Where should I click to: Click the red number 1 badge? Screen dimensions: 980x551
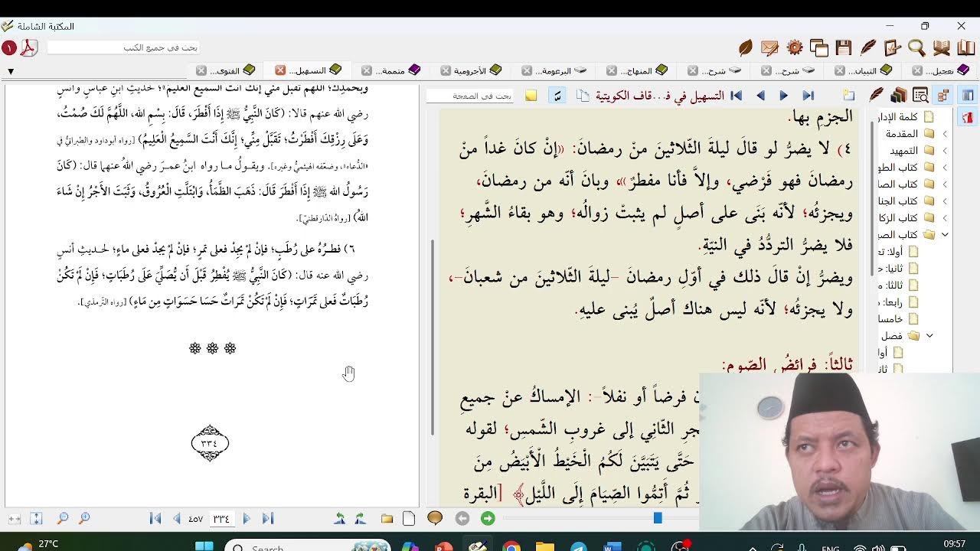[8, 47]
